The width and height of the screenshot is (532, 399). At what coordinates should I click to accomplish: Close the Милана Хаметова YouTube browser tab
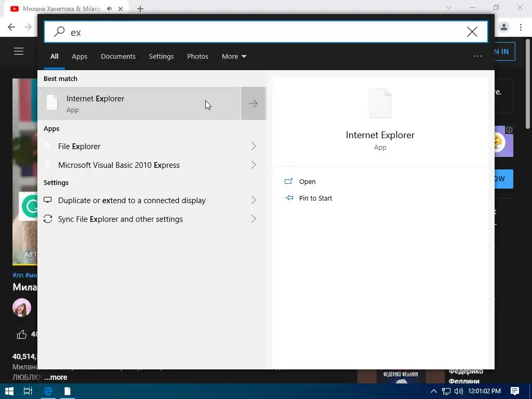[x=121, y=9]
